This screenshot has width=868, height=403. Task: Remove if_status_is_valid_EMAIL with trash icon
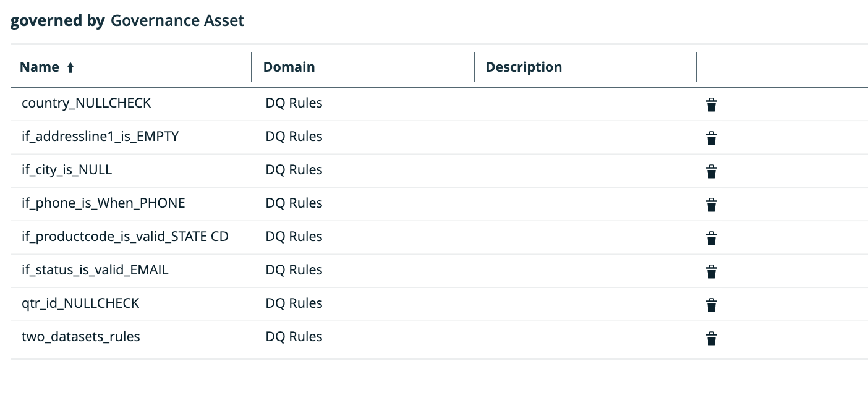tap(712, 271)
